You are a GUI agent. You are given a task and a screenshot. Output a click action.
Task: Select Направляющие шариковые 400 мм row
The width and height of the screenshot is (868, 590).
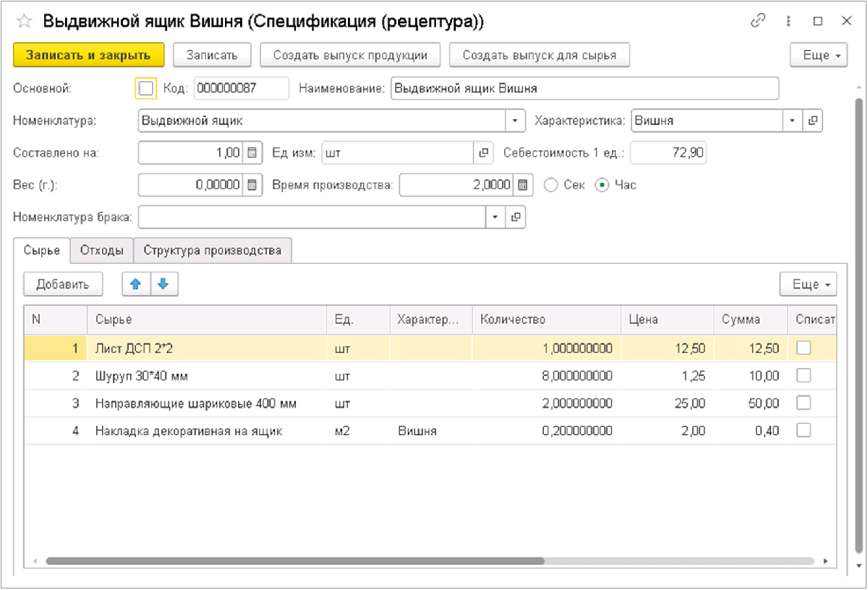[430, 403]
